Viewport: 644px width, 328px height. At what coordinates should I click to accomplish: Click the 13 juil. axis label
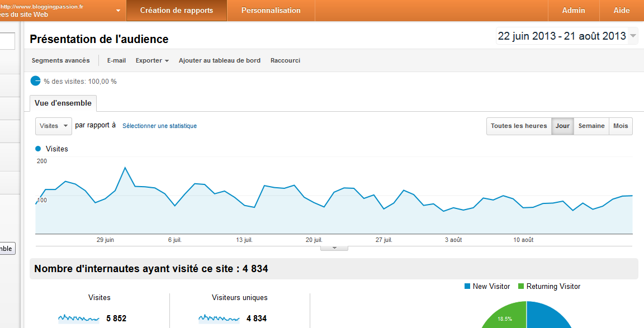pyautogui.click(x=244, y=240)
